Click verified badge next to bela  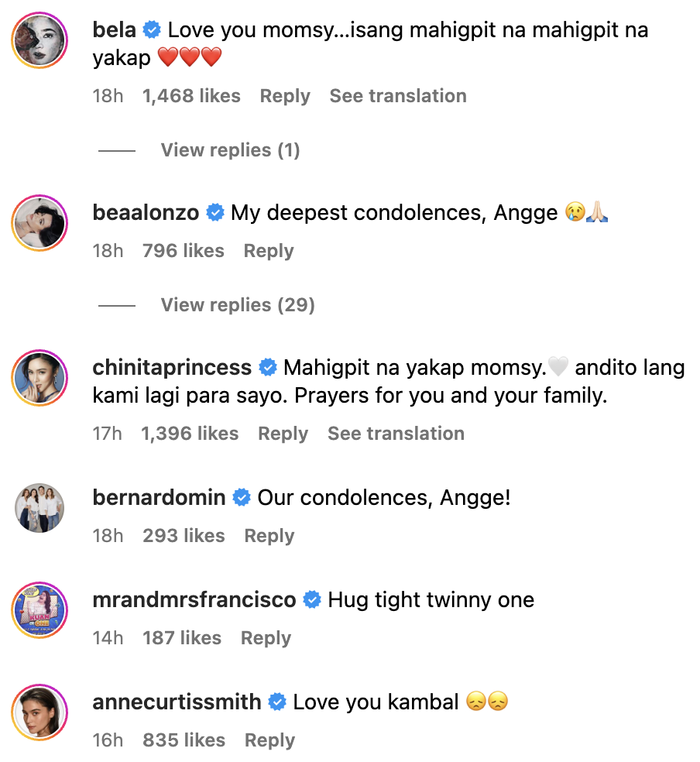(152, 31)
